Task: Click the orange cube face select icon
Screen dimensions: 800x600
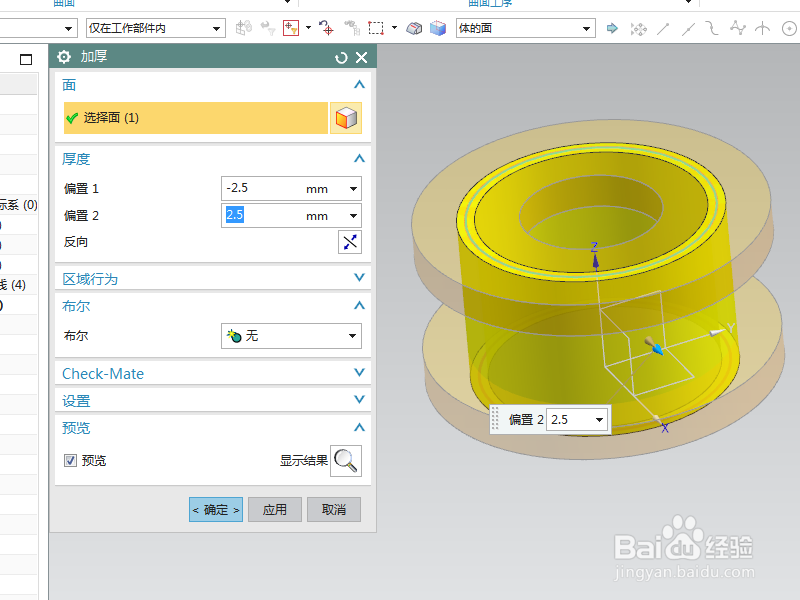Action: point(346,118)
